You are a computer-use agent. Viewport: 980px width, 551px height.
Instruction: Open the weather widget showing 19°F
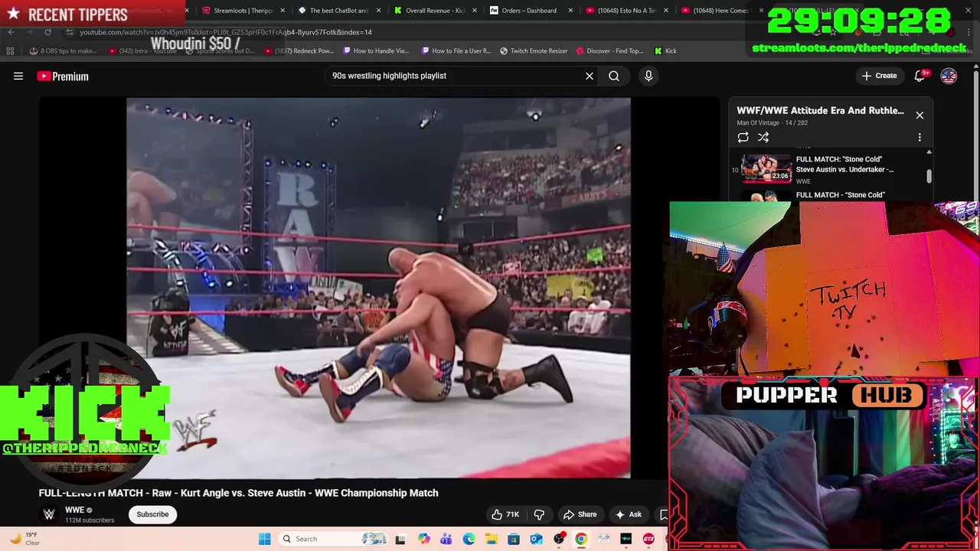tap(23, 539)
